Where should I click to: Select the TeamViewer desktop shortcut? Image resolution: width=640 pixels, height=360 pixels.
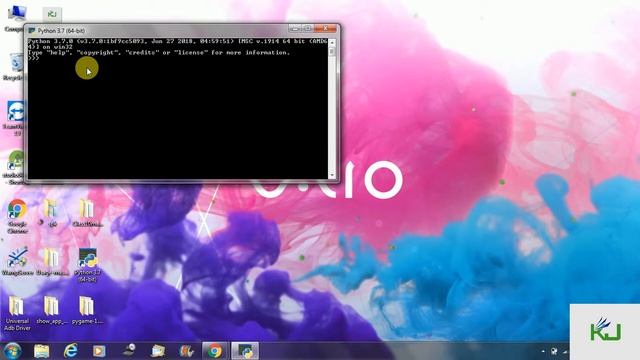(x=16, y=118)
